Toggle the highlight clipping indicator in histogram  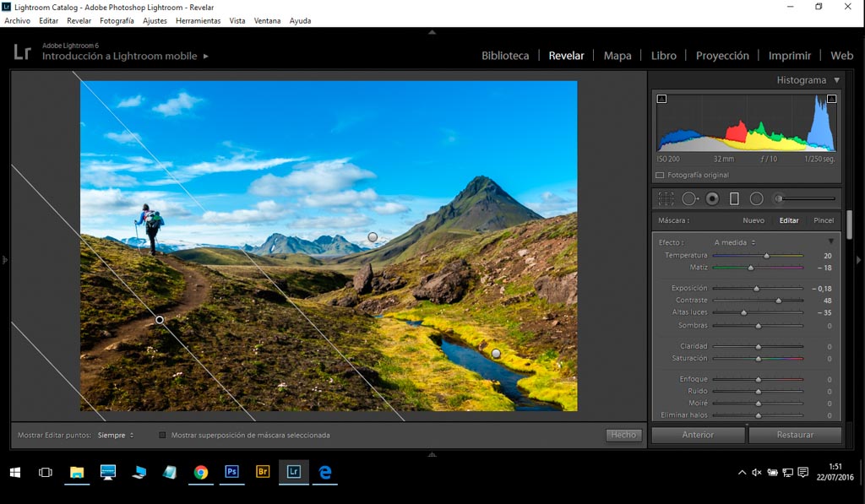831,99
